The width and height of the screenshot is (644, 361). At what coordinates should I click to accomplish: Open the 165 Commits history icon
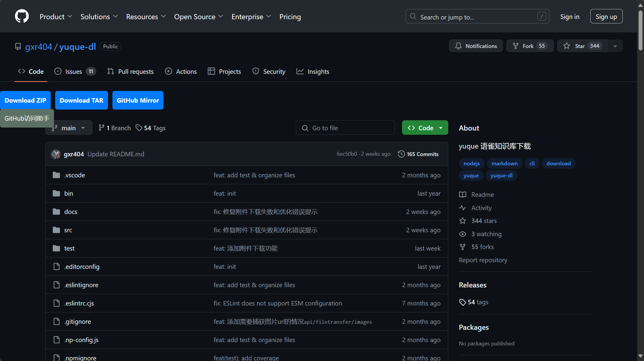(401, 154)
